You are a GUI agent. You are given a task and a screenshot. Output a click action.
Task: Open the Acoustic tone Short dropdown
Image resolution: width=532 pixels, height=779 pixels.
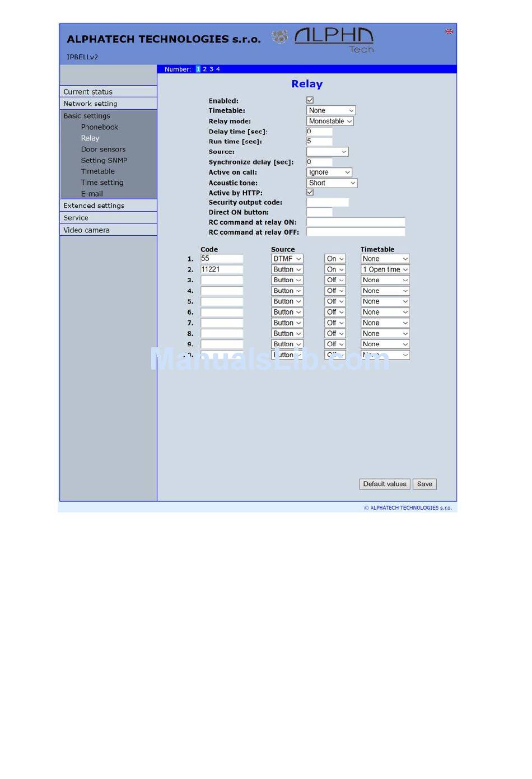tap(332, 183)
